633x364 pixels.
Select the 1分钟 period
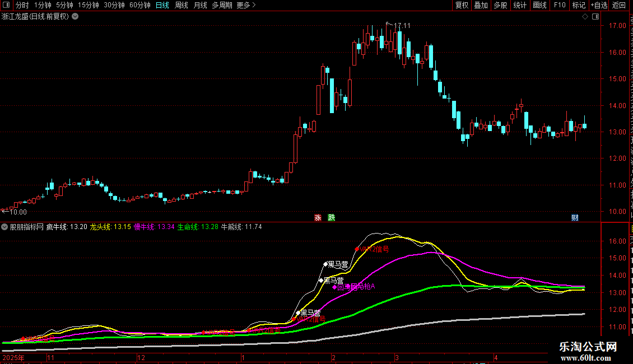click(x=43, y=5)
